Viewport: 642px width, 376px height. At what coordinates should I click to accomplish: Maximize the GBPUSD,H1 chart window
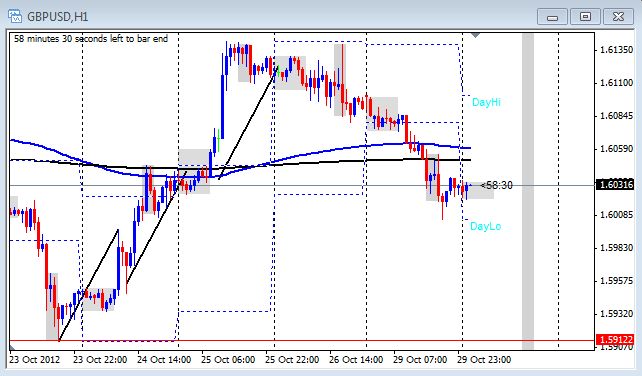click(x=585, y=17)
